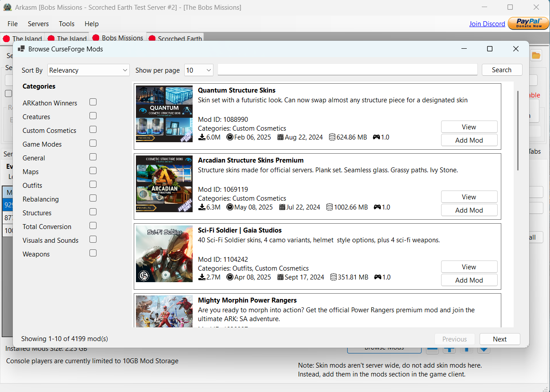550x392 pixels.
Task: Check the Custom Cosmetics category box
Action: (x=93, y=130)
